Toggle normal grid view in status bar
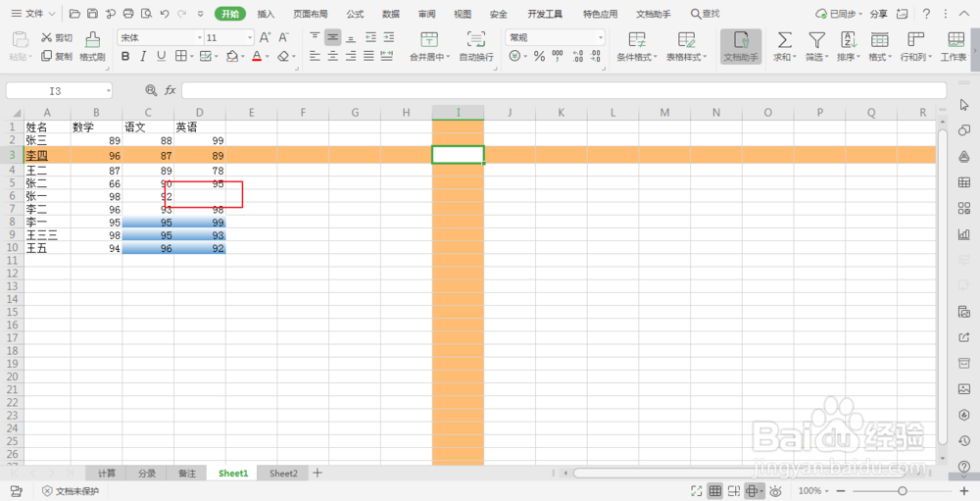This screenshot has height=501, width=980. [715, 491]
